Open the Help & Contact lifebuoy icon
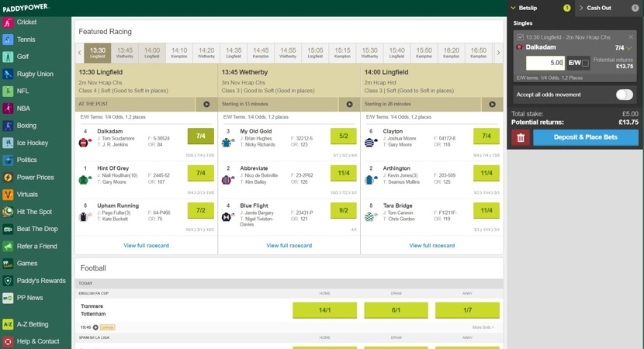The width and height of the screenshot is (644, 349). click(x=8, y=341)
